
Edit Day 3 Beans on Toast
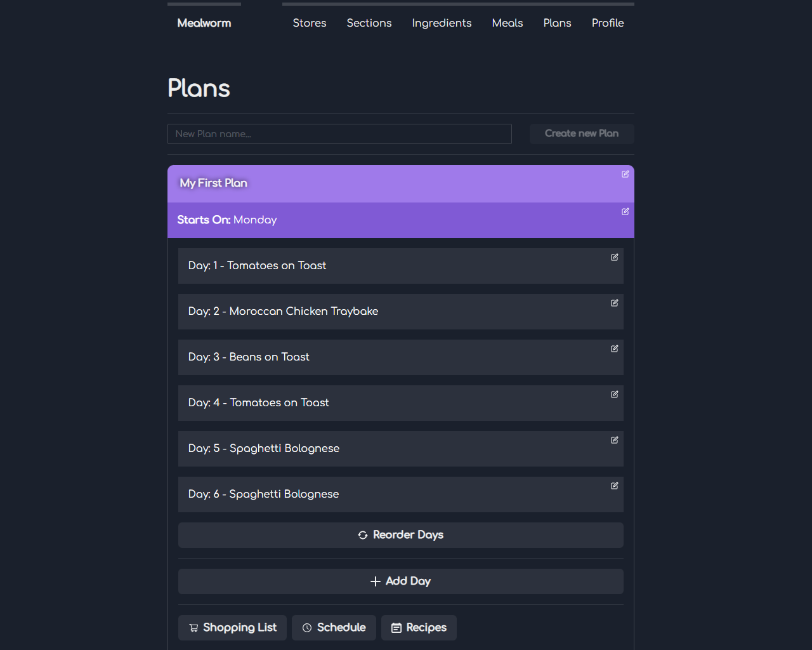click(x=614, y=348)
